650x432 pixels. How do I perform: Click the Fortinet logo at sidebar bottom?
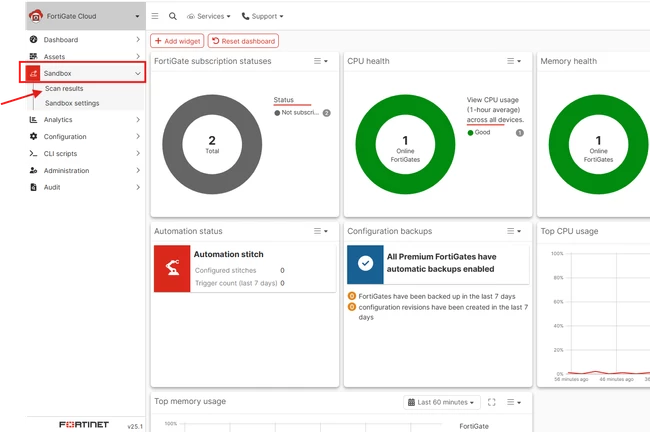click(x=84, y=425)
